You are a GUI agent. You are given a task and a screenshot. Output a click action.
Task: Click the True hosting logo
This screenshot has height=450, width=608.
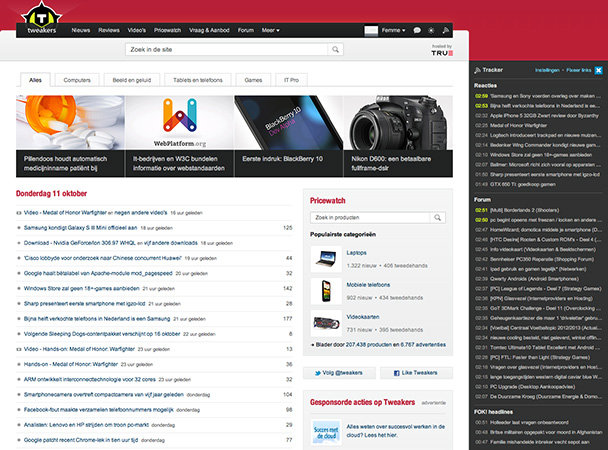[x=442, y=51]
